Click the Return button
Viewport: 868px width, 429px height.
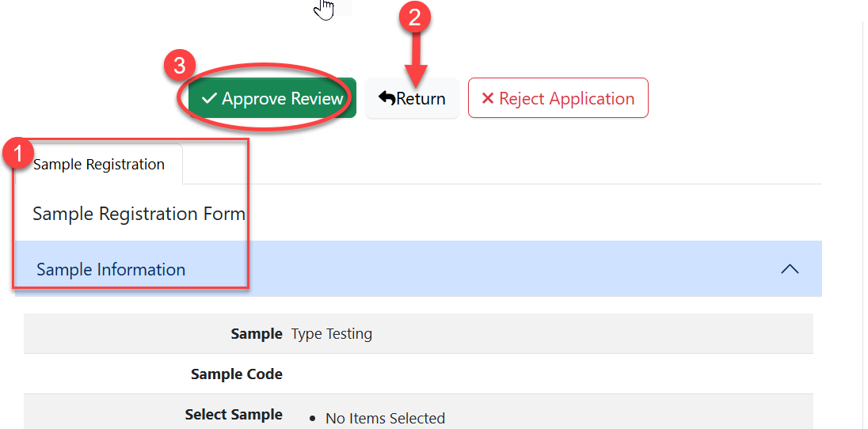[412, 98]
